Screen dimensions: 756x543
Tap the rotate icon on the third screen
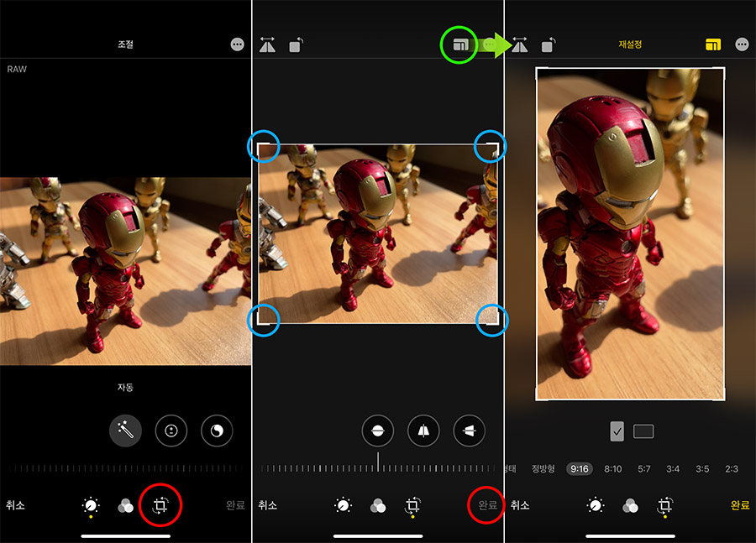[549, 44]
